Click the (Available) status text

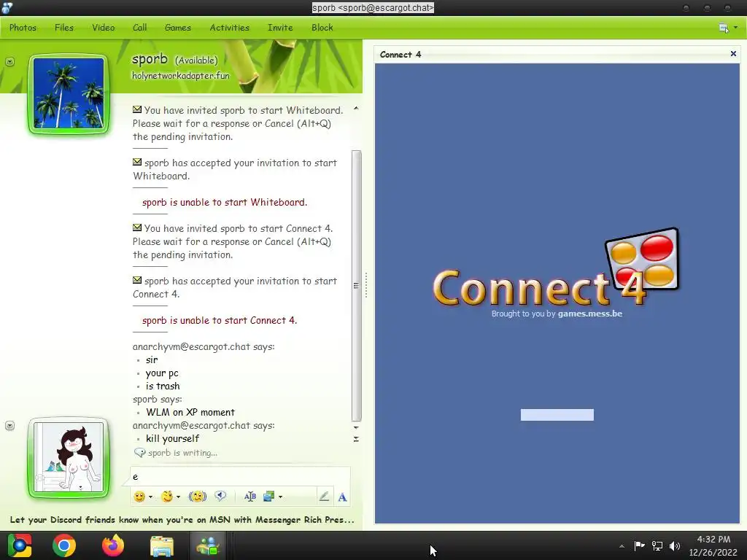click(x=196, y=61)
